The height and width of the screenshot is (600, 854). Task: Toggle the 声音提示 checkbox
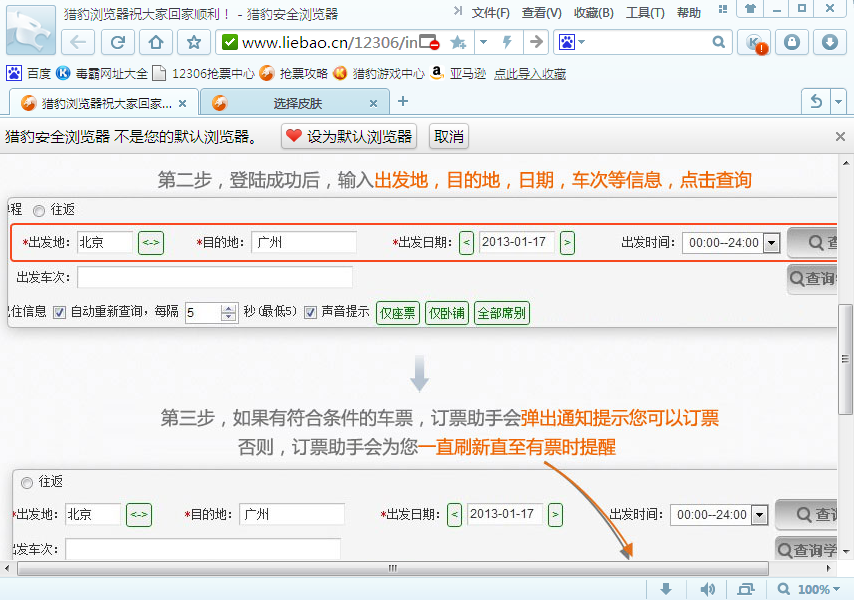pyautogui.click(x=310, y=312)
